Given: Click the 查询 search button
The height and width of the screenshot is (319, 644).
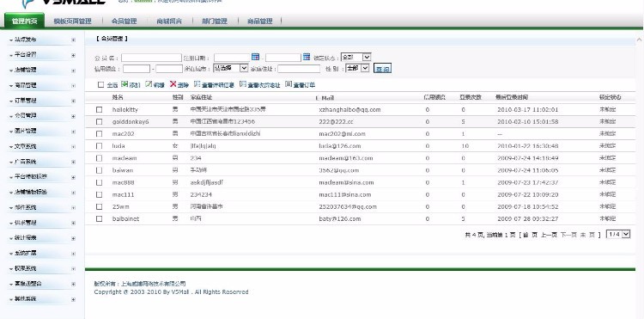Looking at the screenshot, I should 382,69.
